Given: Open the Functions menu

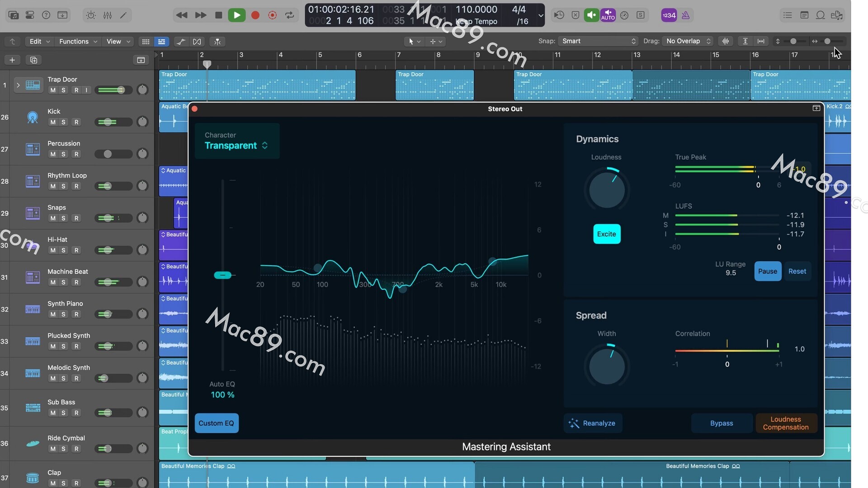Looking at the screenshot, I should click(x=78, y=42).
